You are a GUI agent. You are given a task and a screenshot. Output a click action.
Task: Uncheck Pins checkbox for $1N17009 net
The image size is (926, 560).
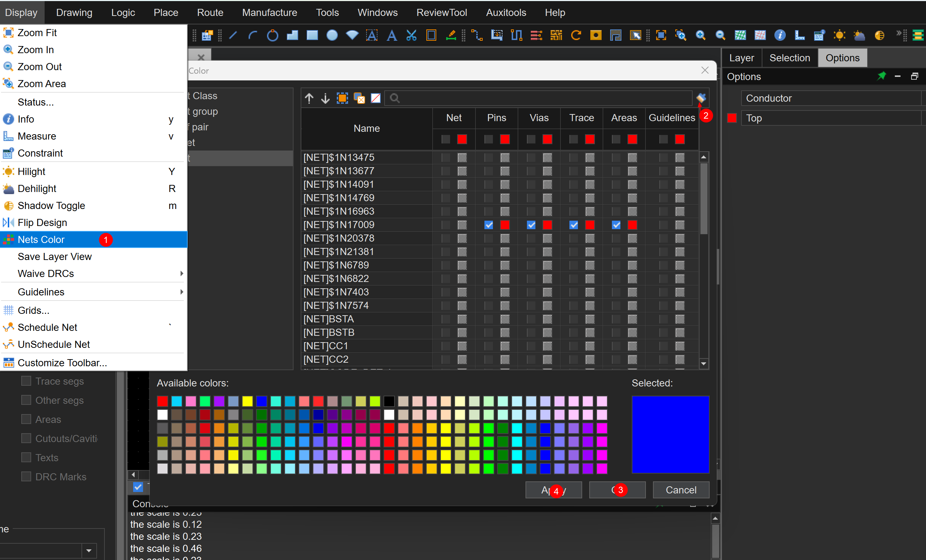(489, 225)
